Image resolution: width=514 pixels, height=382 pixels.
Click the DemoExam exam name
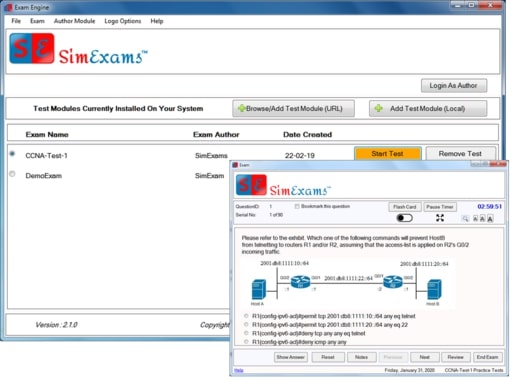[x=44, y=176]
